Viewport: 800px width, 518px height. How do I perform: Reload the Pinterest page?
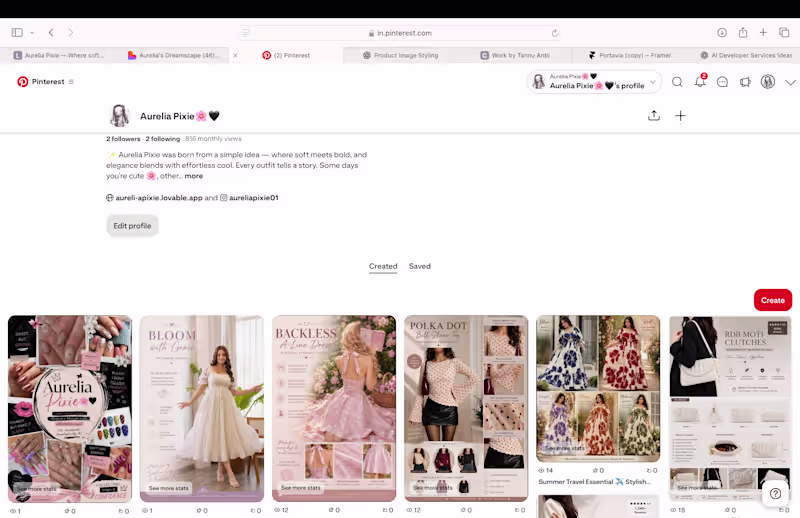point(555,33)
